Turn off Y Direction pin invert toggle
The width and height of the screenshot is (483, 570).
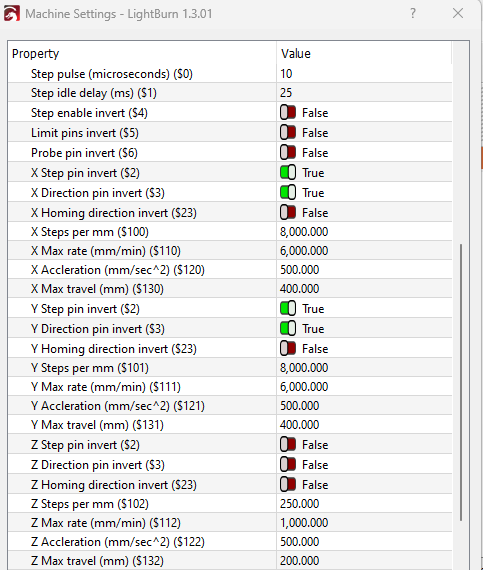pyautogui.click(x=288, y=328)
